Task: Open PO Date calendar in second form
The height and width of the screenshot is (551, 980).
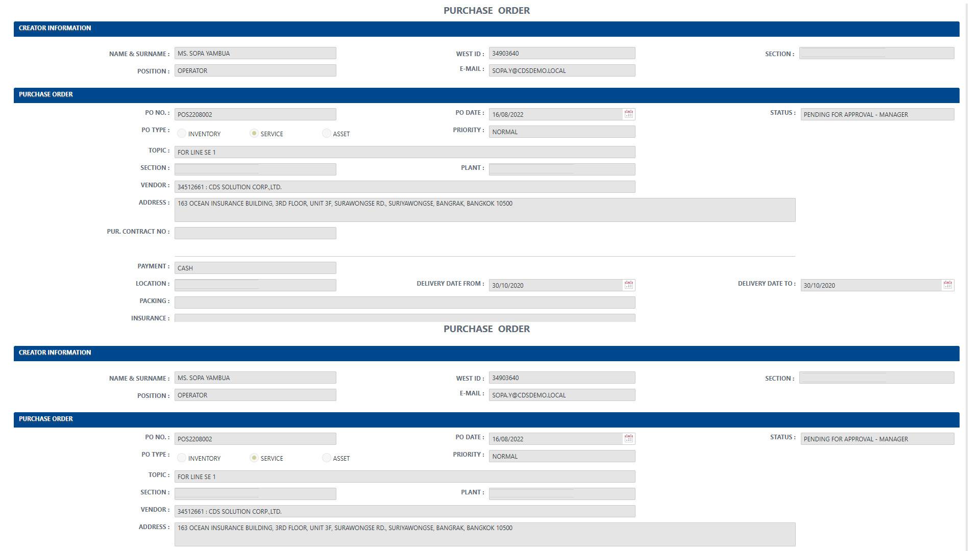Action: (629, 439)
